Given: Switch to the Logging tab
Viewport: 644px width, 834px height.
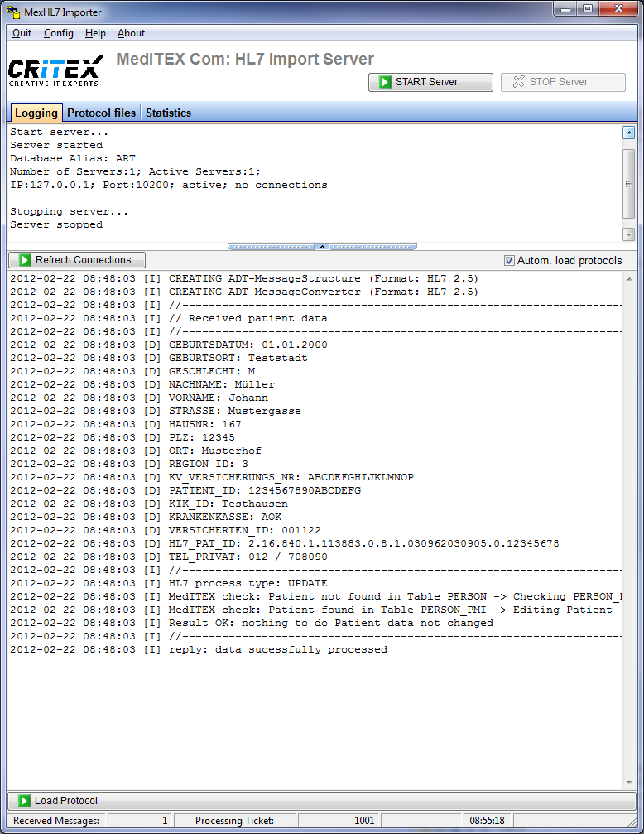Looking at the screenshot, I should [36, 113].
